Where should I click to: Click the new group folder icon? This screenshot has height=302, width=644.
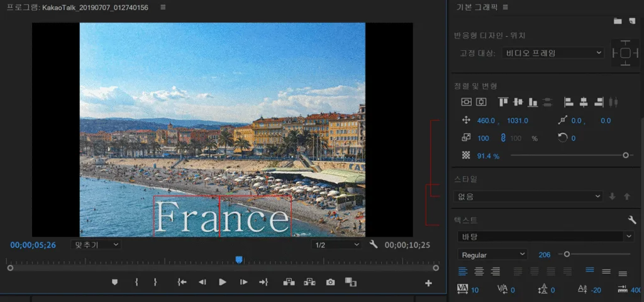tap(618, 21)
